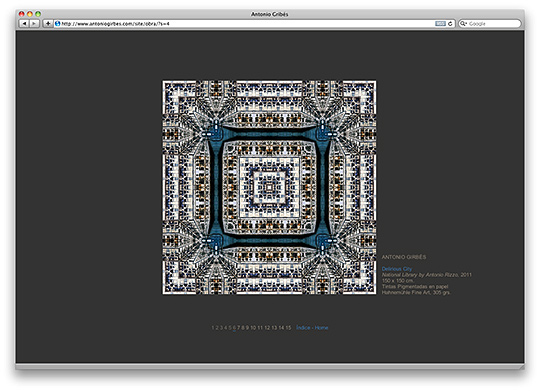This screenshot has width=540, height=391.
Task: Go to the Home link
Action: [x=321, y=328]
